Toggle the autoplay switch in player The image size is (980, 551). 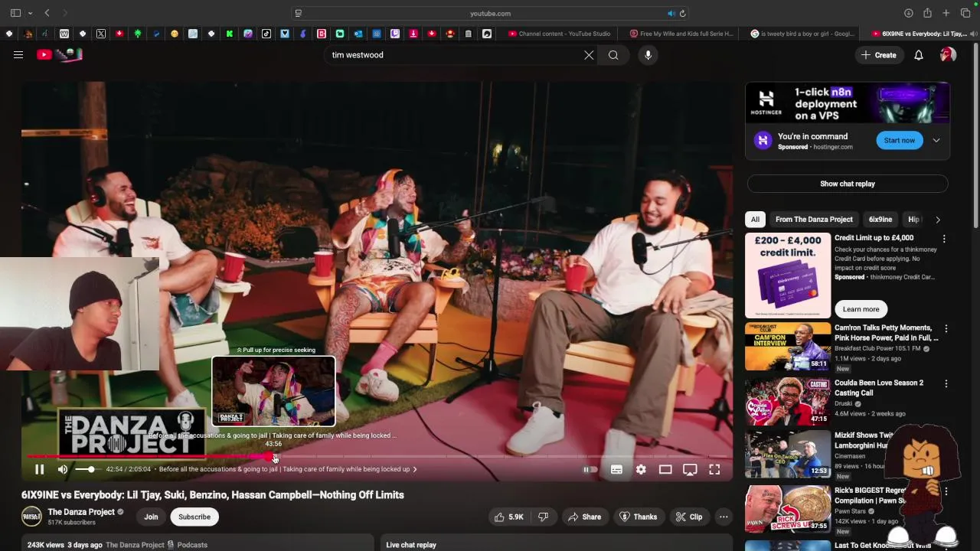(x=590, y=469)
